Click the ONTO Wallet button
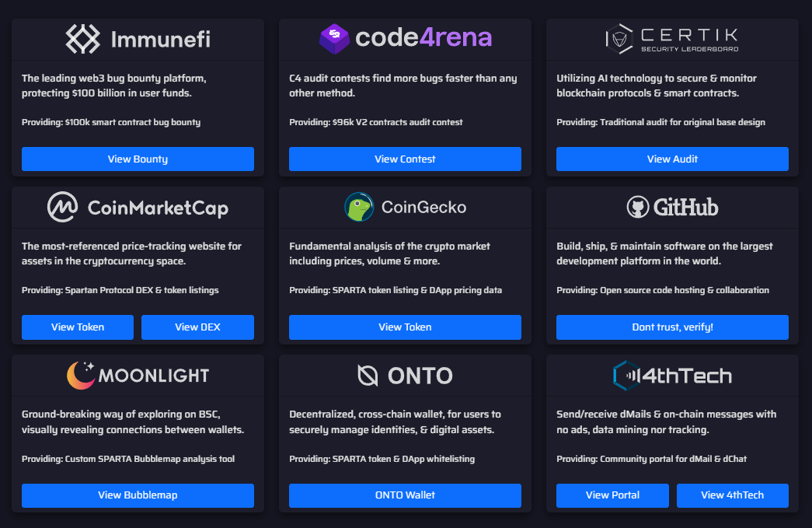 pyautogui.click(x=405, y=495)
